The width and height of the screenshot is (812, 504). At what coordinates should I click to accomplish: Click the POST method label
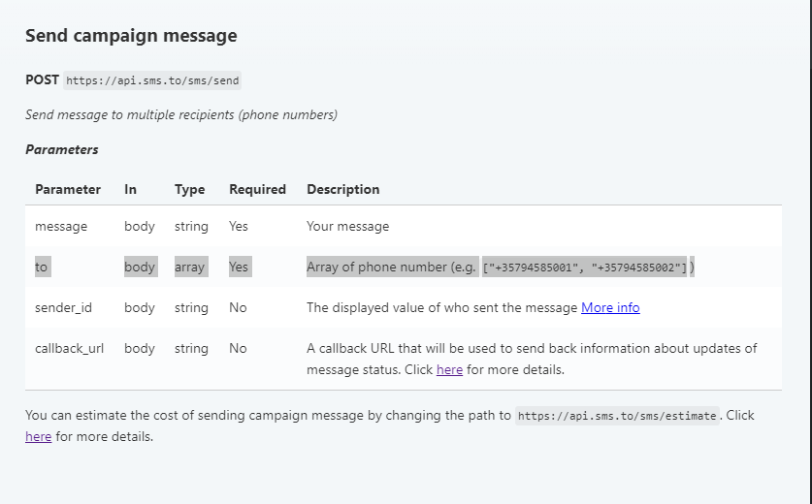coord(42,79)
